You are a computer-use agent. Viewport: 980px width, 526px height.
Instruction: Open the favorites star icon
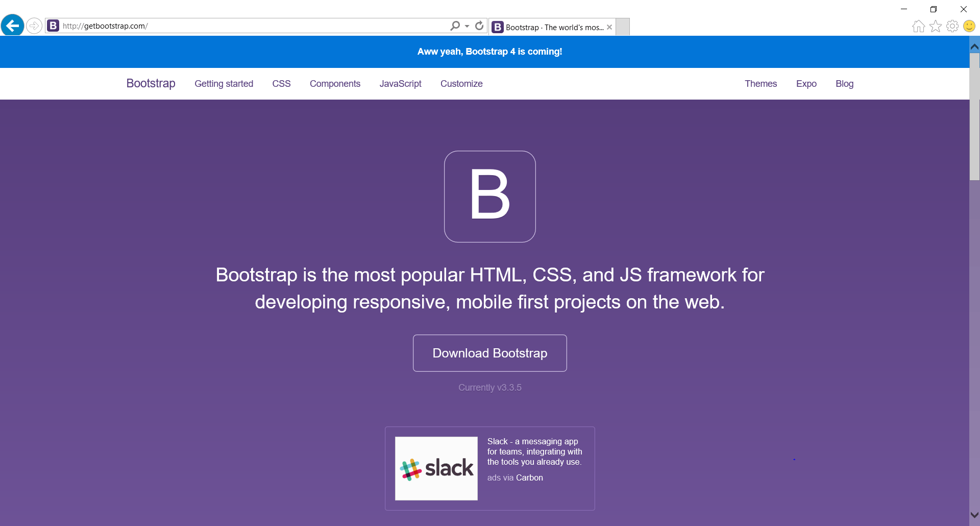[936, 26]
